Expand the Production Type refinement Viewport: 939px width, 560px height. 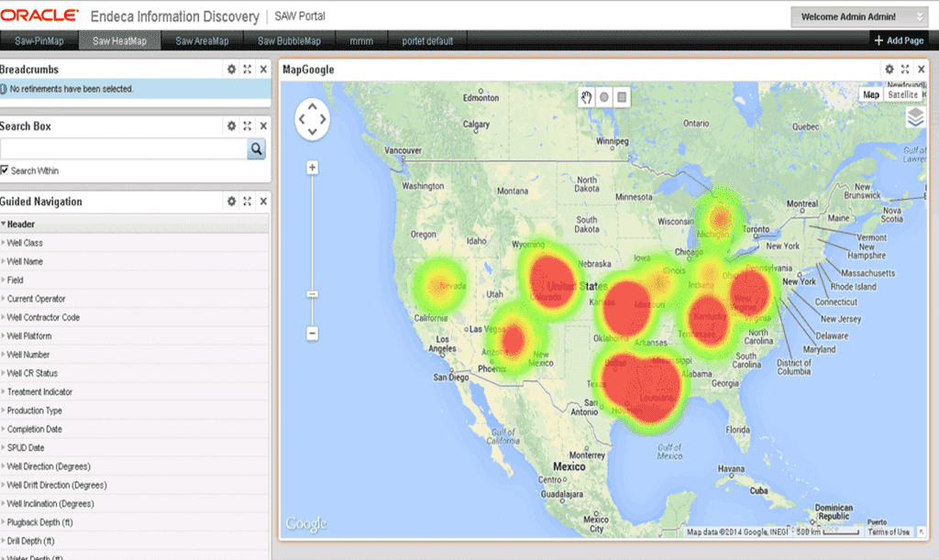point(4,410)
